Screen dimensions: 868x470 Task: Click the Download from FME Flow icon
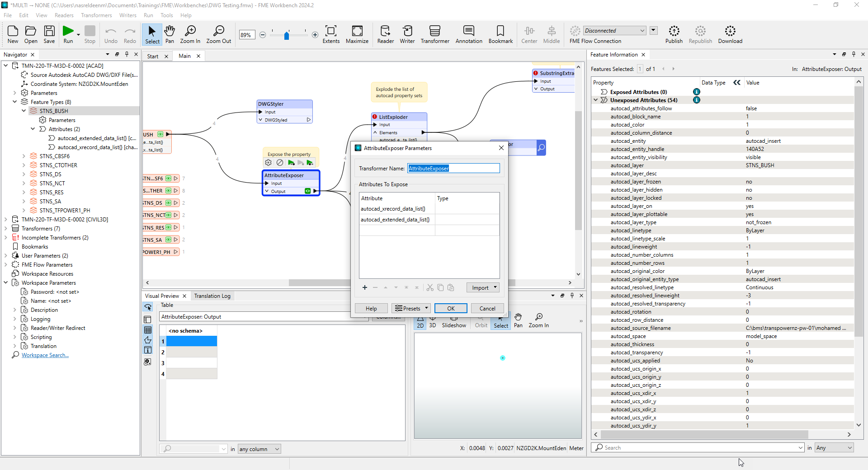coord(730,34)
